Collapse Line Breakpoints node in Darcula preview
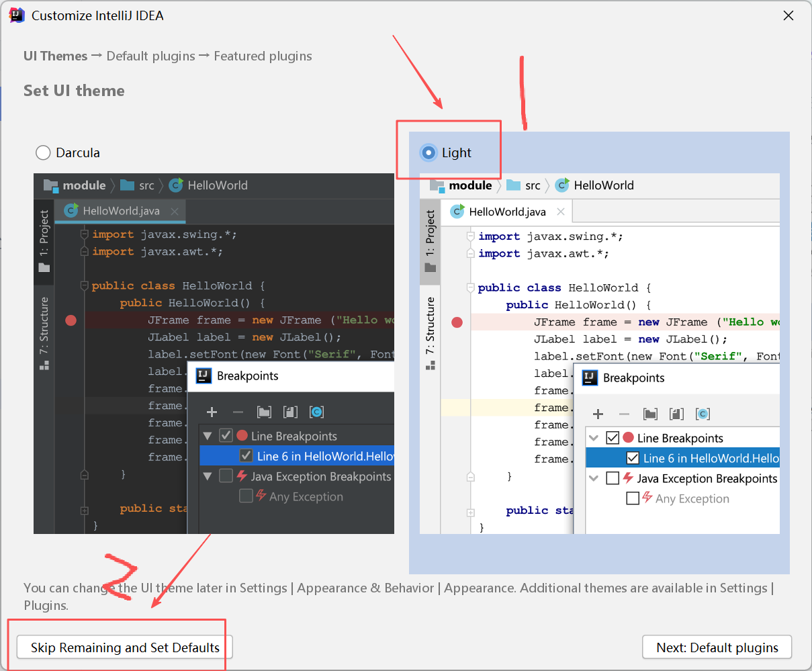The height and width of the screenshot is (671, 812). [x=208, y=436]
